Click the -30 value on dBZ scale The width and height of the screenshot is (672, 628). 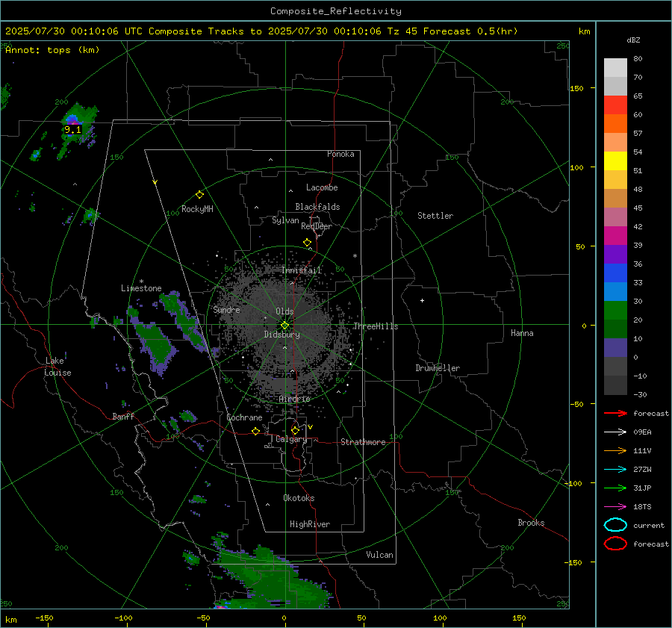coord(640,394)
